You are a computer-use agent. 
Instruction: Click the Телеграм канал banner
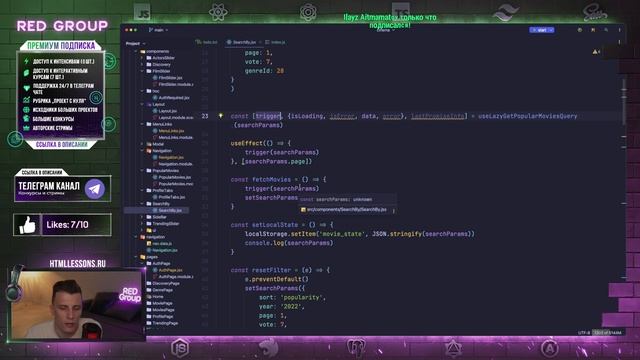coord(62,189)
